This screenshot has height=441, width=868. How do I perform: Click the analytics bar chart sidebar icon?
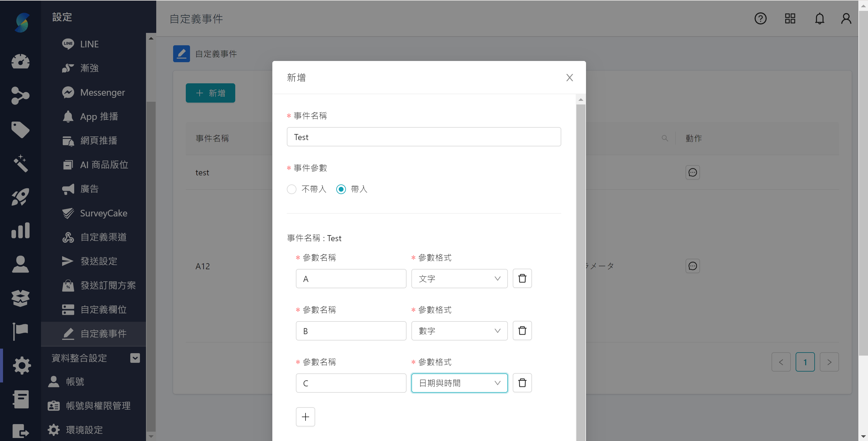(21, 231)
